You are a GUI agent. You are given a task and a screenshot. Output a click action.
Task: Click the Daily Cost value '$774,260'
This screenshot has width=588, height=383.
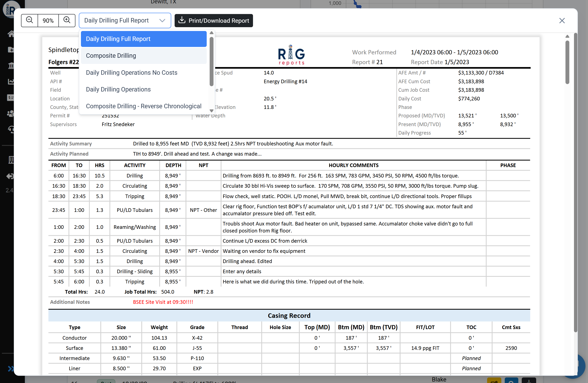click(x=469, y=99)
